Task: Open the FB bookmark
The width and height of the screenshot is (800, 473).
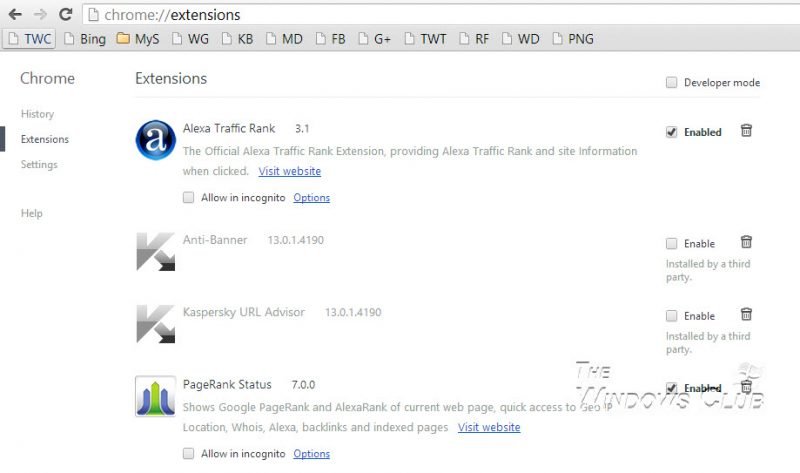Action: click(x=331, y=39)
